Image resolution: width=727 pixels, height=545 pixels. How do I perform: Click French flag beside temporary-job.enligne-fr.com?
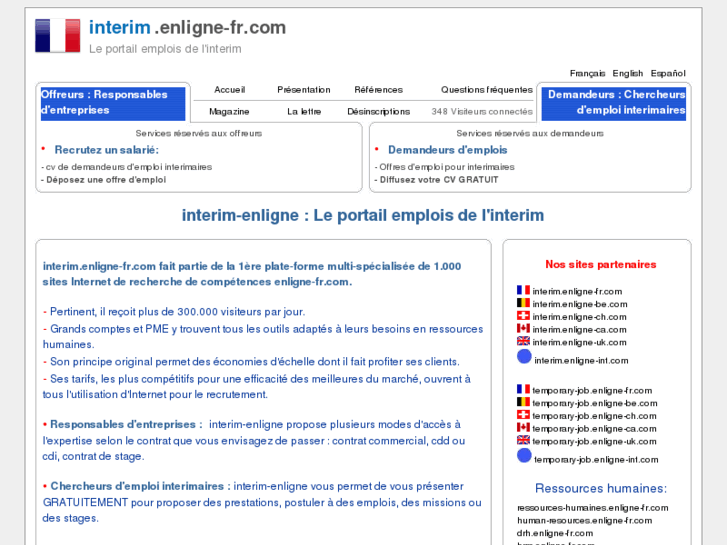[523, 389]
